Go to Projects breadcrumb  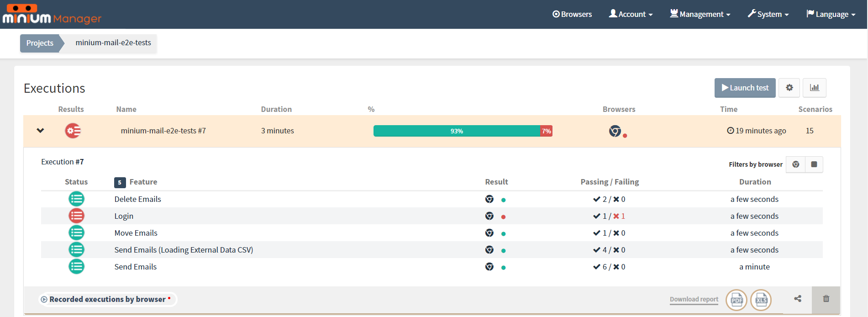tap(40, 43)
